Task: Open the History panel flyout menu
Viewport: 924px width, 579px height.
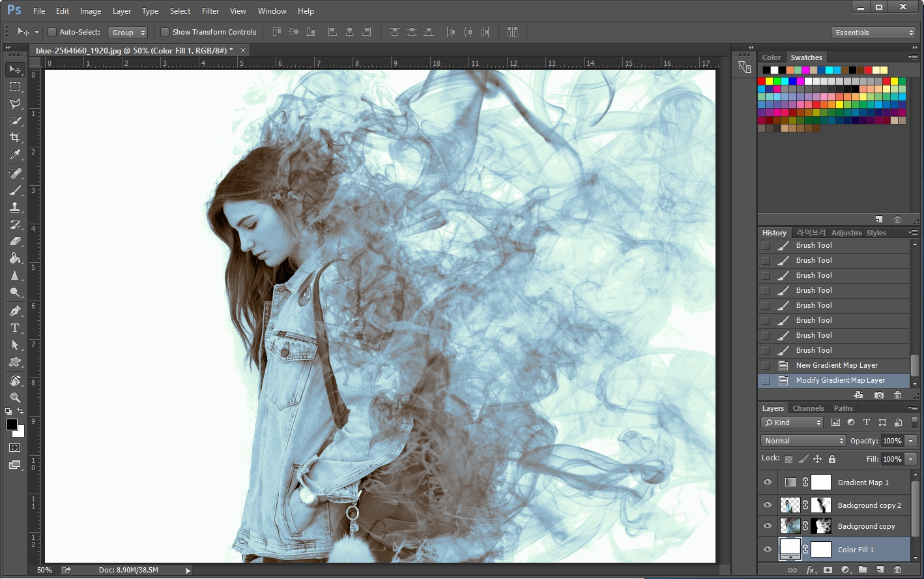Action: [913, 232]
